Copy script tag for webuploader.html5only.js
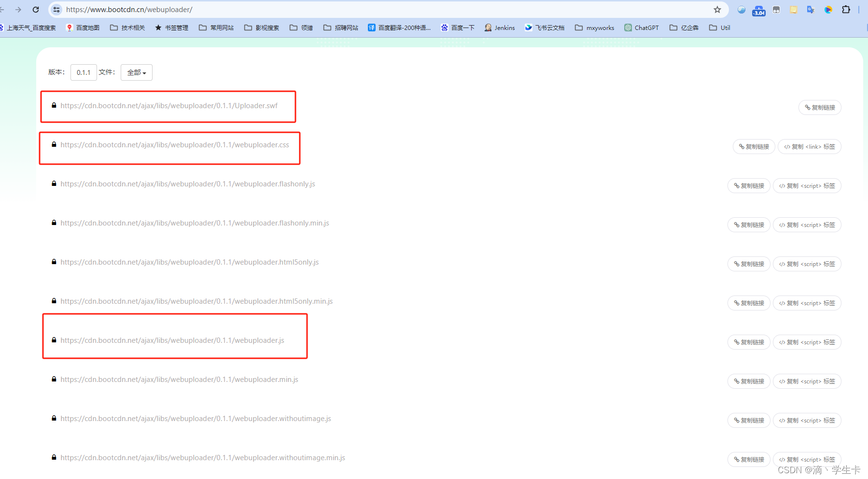Viewport: 868px width, 479px height. (807, 264)
